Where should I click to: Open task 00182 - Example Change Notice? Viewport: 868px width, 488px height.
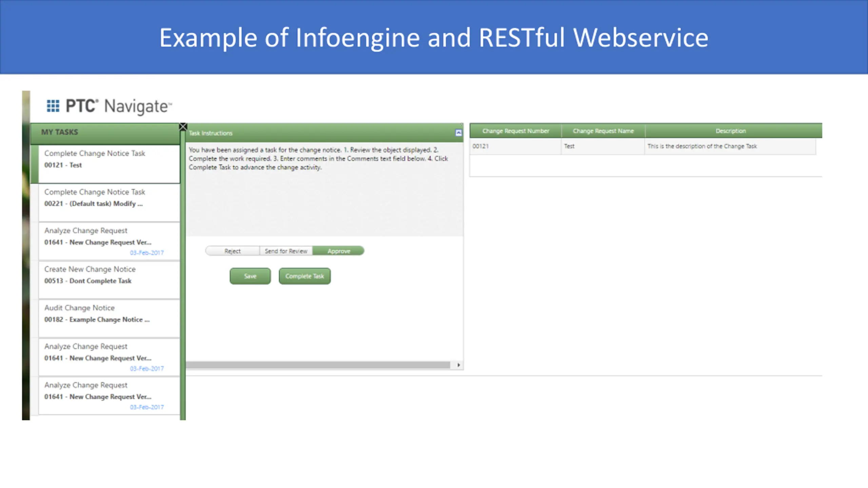tap(109, 319)
